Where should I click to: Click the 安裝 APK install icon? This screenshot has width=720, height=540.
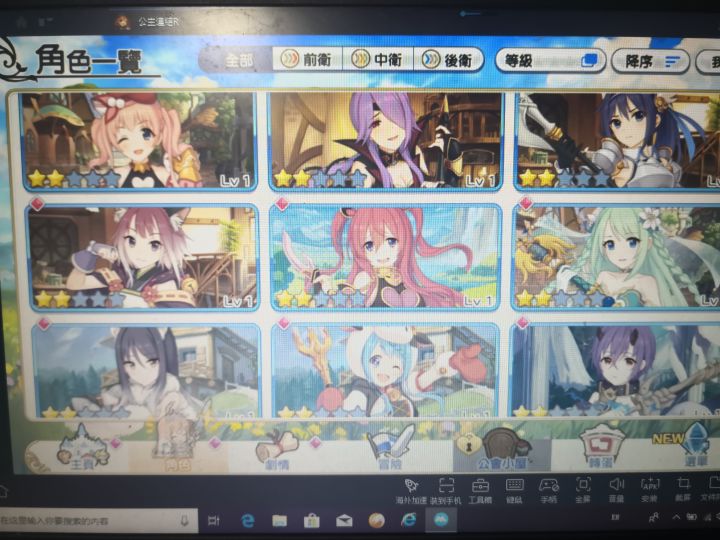649,490
